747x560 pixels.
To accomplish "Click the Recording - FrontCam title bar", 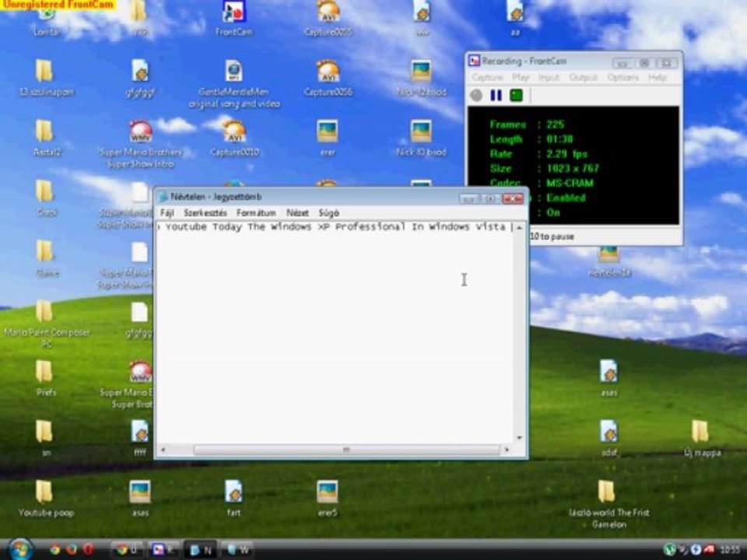I will [538, 61].
